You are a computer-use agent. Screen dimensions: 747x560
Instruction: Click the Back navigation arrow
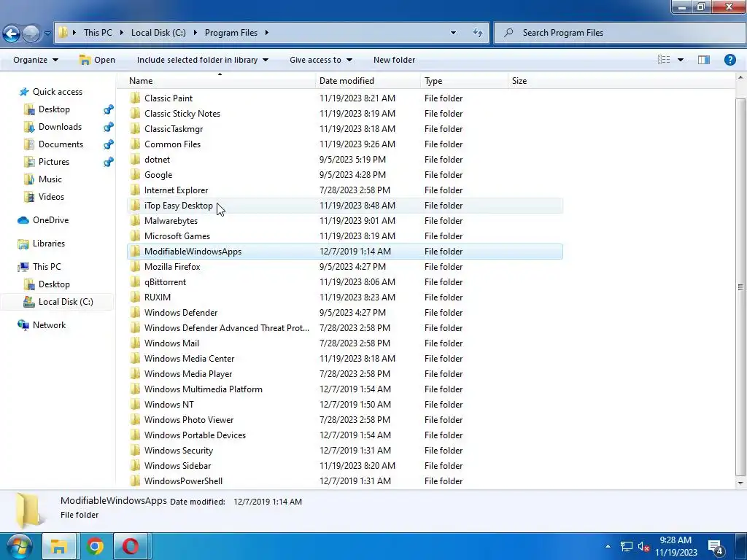tap(11, 34)
